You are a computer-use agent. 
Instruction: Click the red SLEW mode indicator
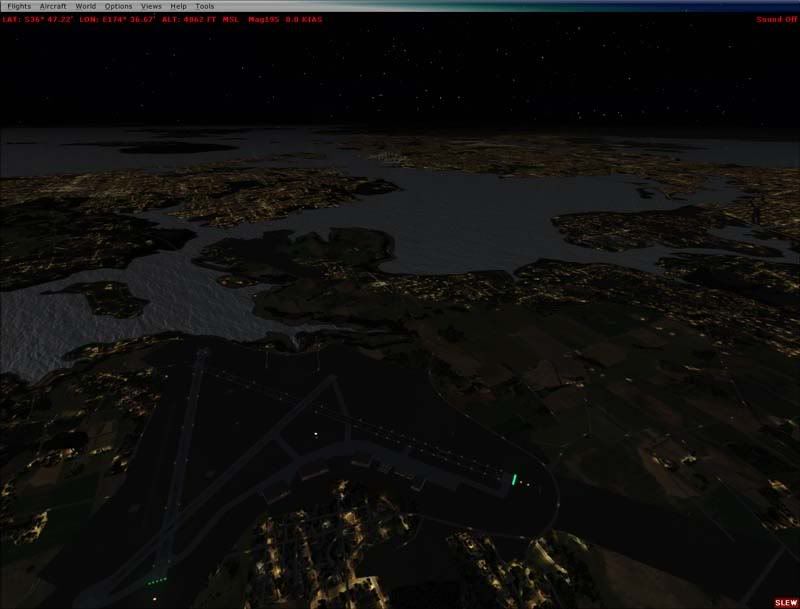click(784, 602)
